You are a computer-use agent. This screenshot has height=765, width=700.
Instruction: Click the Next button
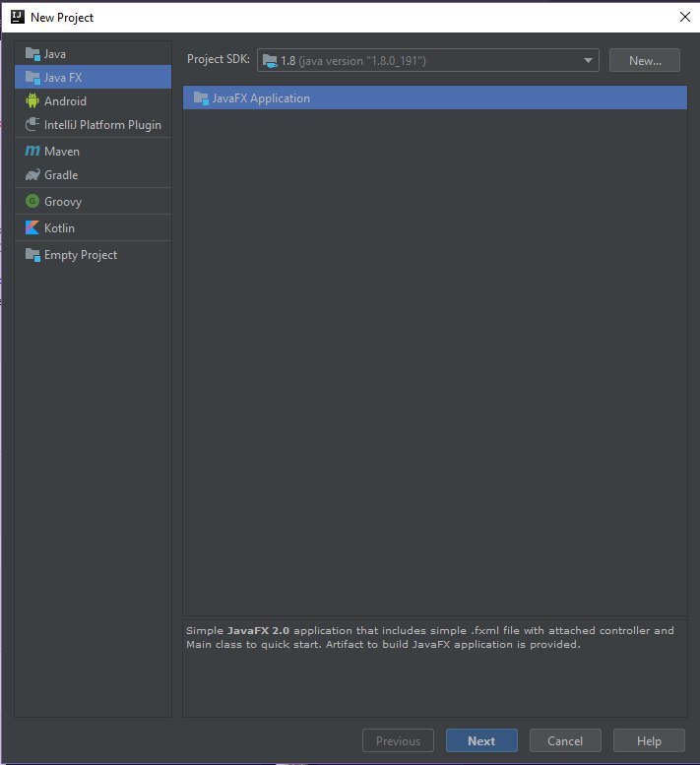pos(481,740)
